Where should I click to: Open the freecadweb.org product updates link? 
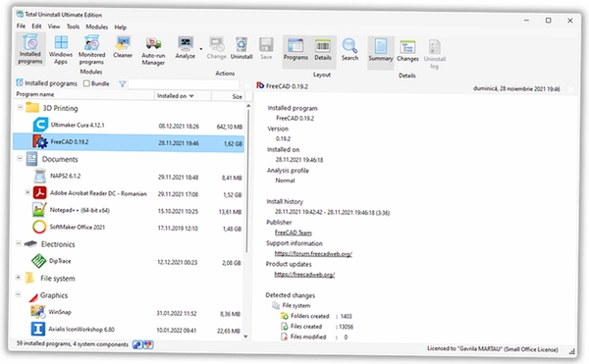click(x=304, y=275)
